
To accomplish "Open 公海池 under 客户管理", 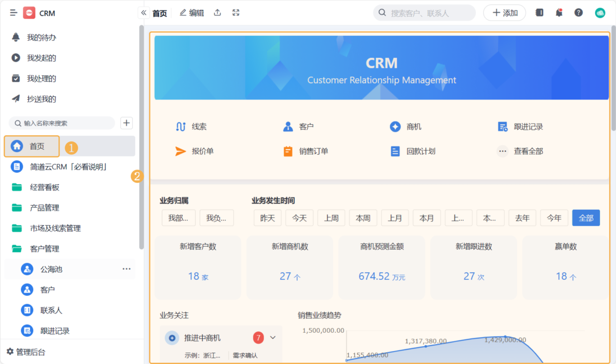I will [x=51, y=269].
